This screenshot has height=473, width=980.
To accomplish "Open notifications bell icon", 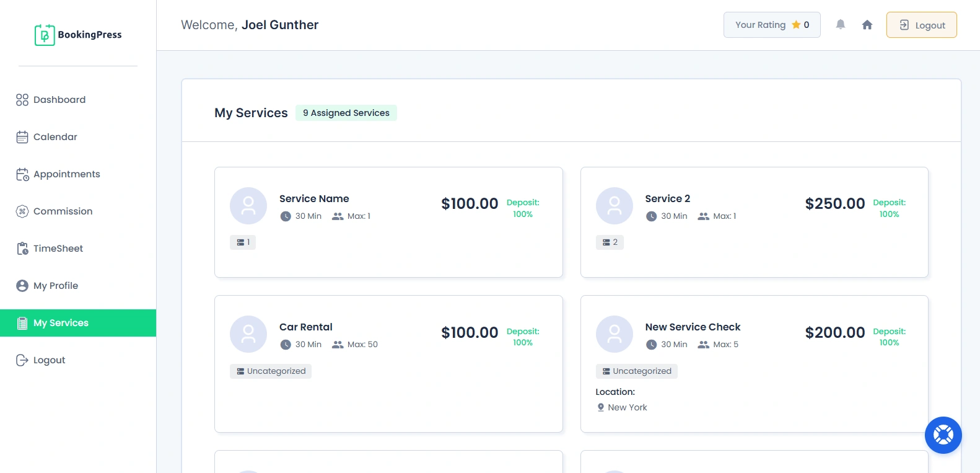I will [840, 25].
